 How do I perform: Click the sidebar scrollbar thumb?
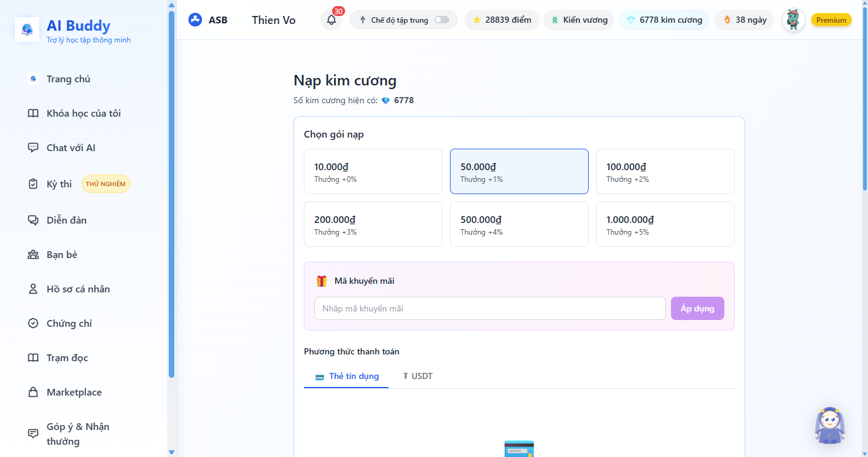tap(171, 193)
